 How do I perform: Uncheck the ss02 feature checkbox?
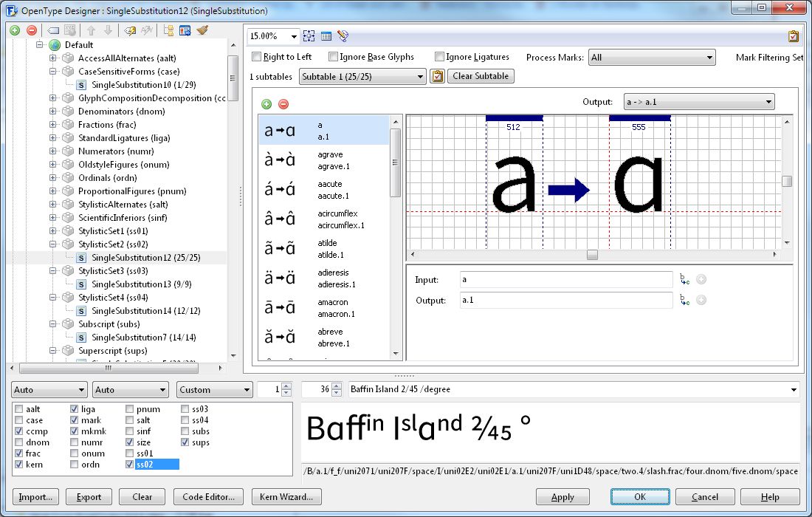point(131,465)
